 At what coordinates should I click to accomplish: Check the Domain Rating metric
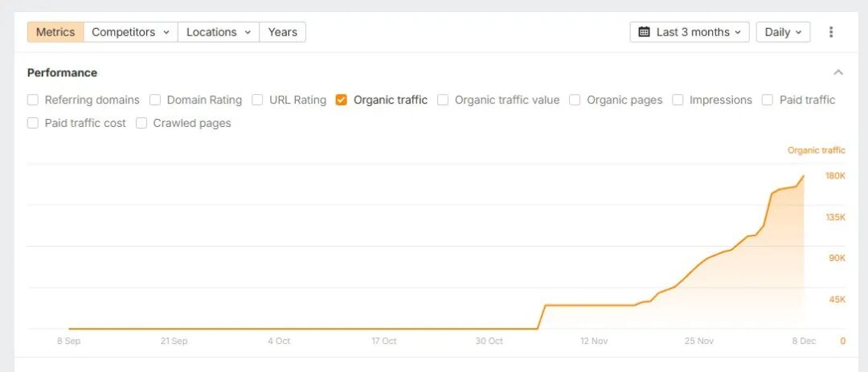tap(155, 100)
